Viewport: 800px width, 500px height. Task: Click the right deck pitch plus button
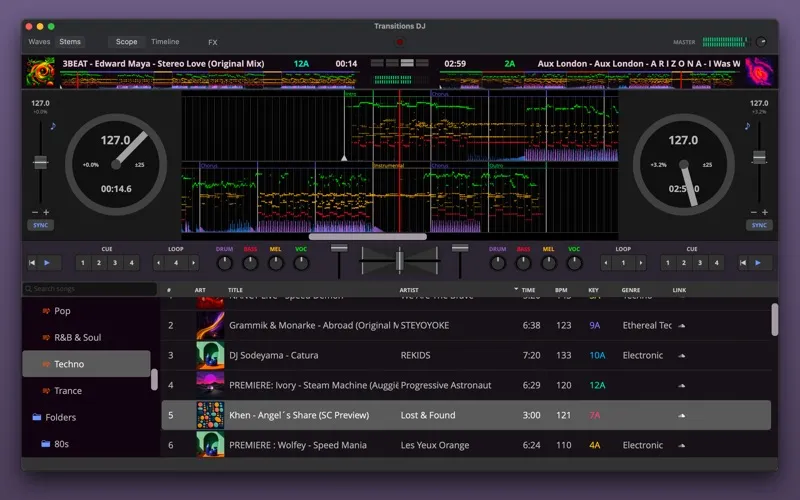(x=765, y=212)
